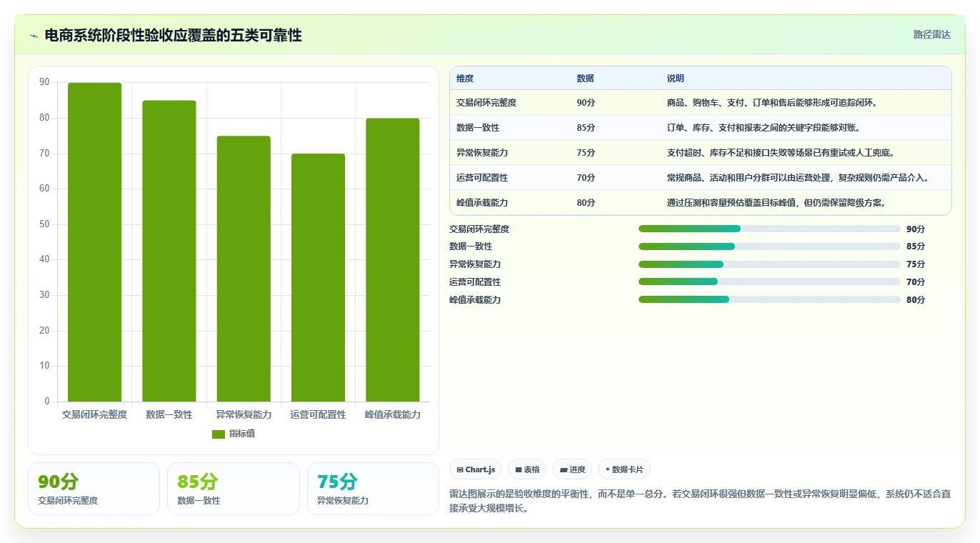This screenshot has height=543, width=980.
Task: Click the 运营可配置性 x-axis label
Action: click(318, 414)
